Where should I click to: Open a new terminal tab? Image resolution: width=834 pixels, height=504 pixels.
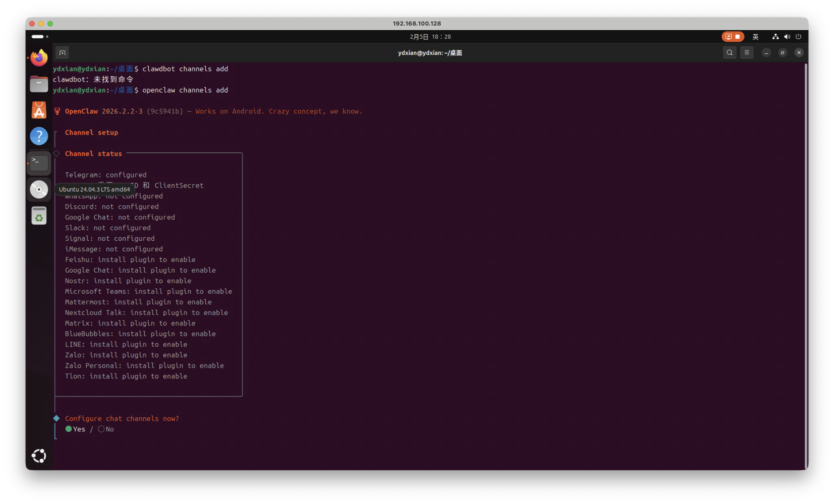tap(63, 52)
